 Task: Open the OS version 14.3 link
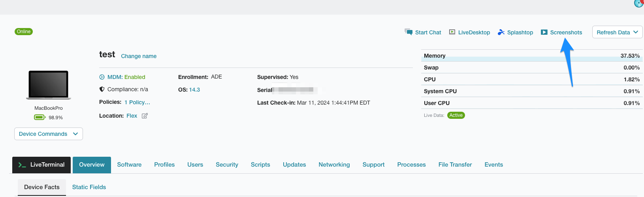point(194,90)
